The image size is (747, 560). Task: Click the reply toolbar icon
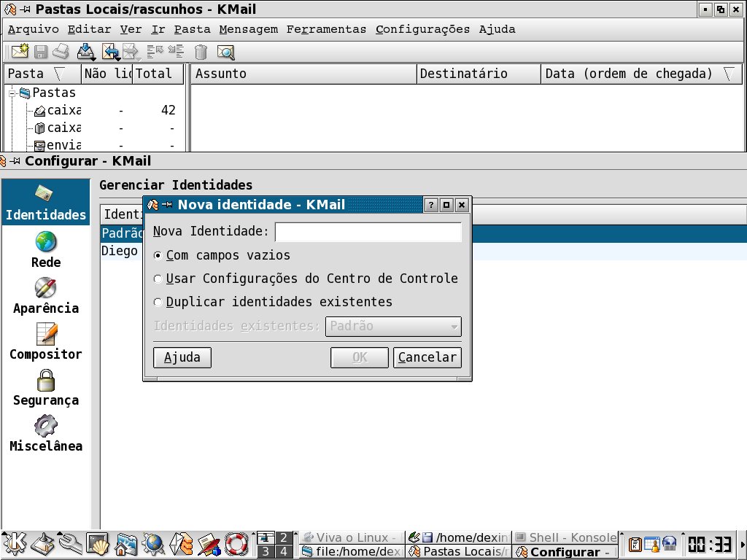(110, 52)
